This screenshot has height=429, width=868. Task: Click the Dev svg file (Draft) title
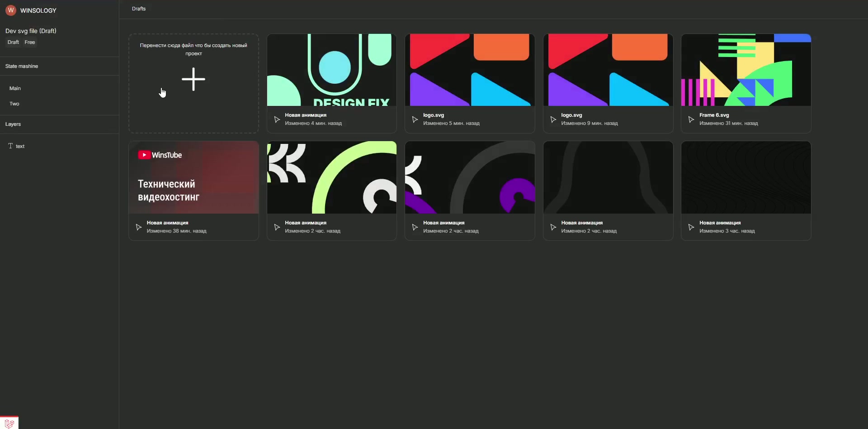(31, 31)
